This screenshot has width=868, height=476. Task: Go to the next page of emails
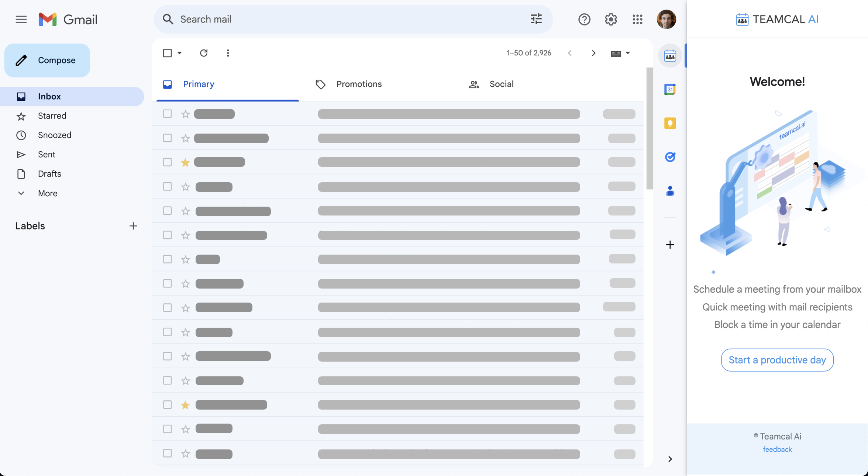click(593, 53)
